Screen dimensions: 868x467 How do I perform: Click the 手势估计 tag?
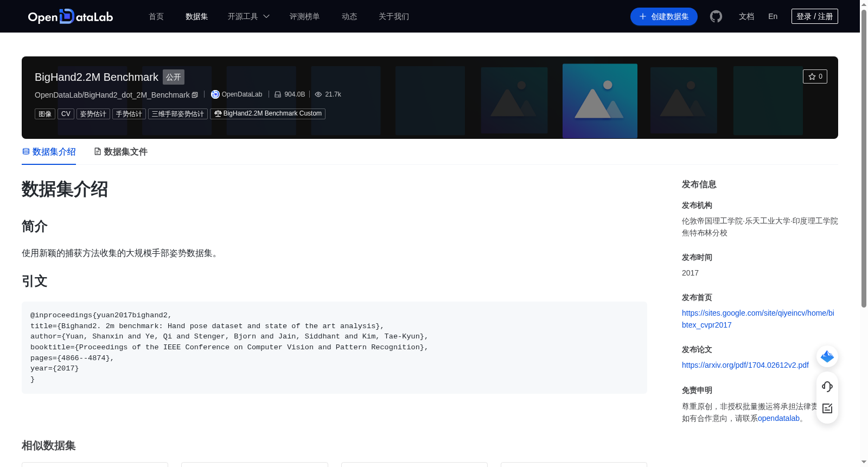tap(129, 114)
